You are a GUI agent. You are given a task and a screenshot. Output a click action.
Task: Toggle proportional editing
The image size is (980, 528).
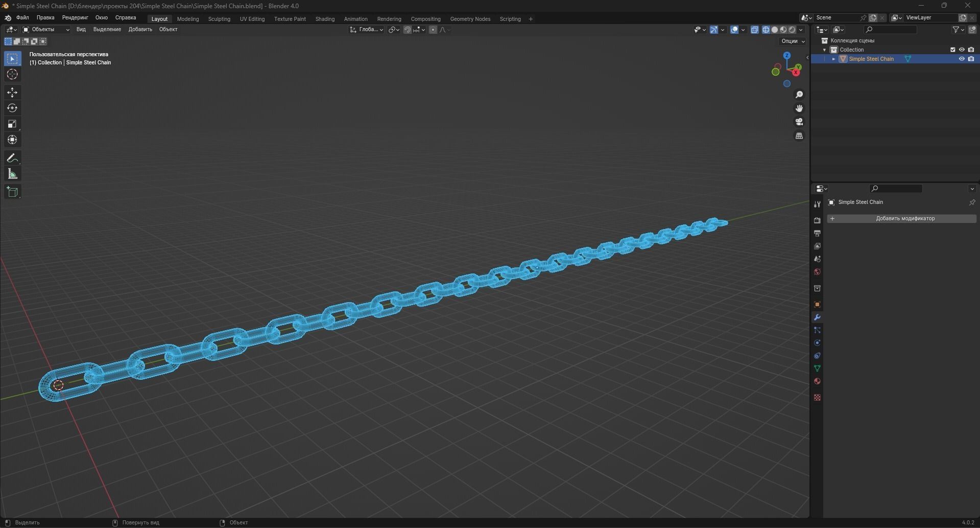click(433, 30)
